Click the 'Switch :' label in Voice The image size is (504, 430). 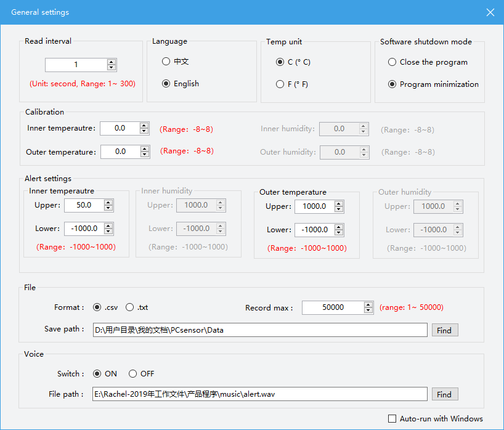(x=71, y=374)
